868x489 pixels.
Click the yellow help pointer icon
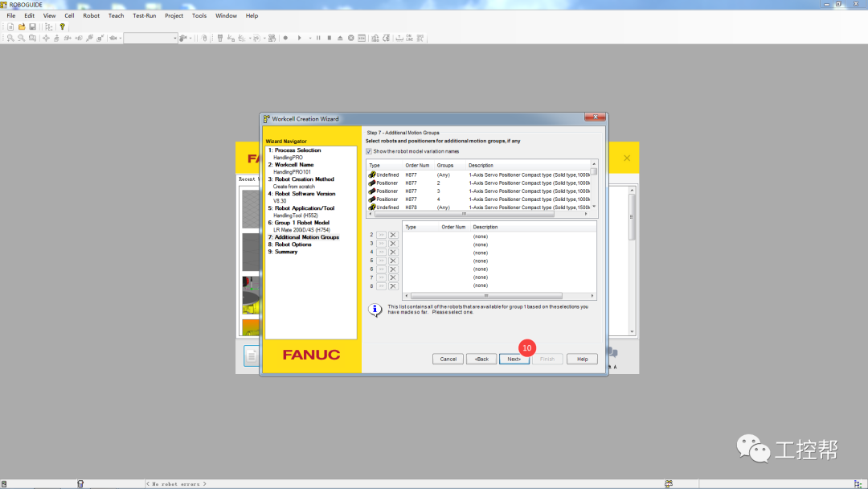[x=62, y=27]
